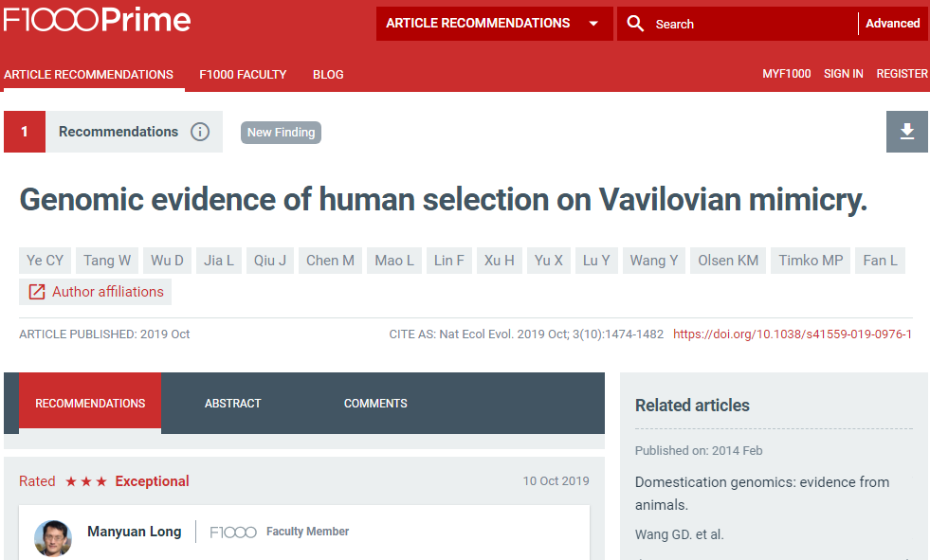Click author tag Olsen KM
The height and width of the screenshot is (560, 930).
point(728,261)
